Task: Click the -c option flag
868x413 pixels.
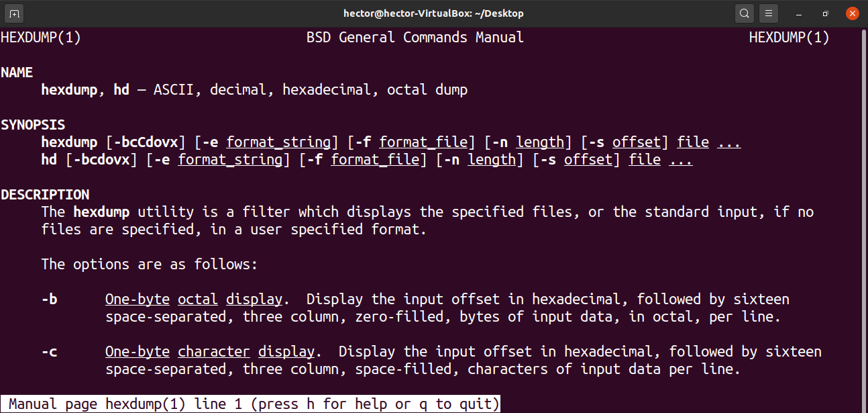Action: [x=49, y=352]
